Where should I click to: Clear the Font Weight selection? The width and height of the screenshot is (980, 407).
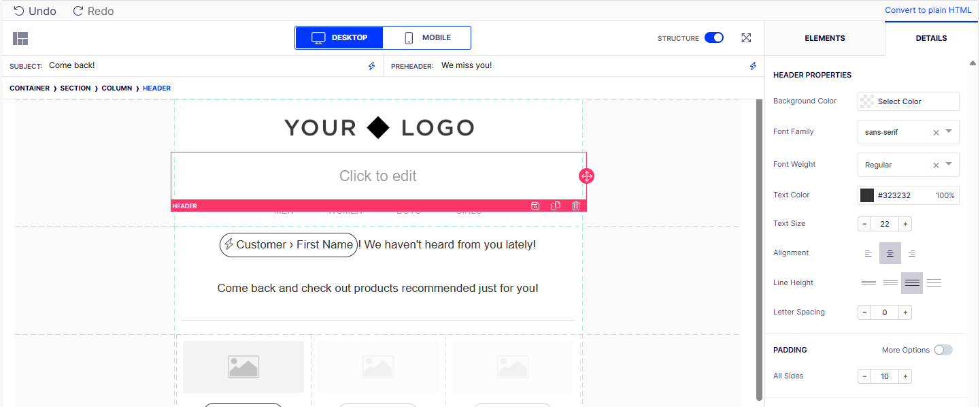pos(936,165)
